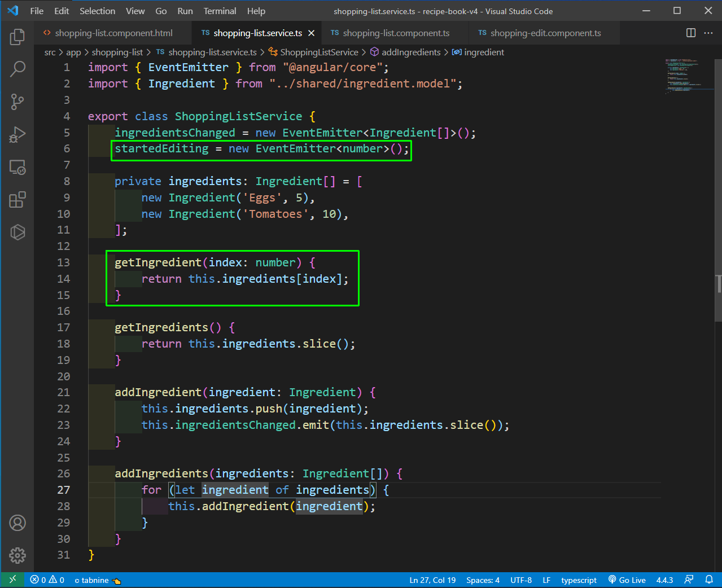The width and height of the screenshot is (722, 588).
Task: Open the Explorer view in activity bar
Action: [x=17, y=37]
